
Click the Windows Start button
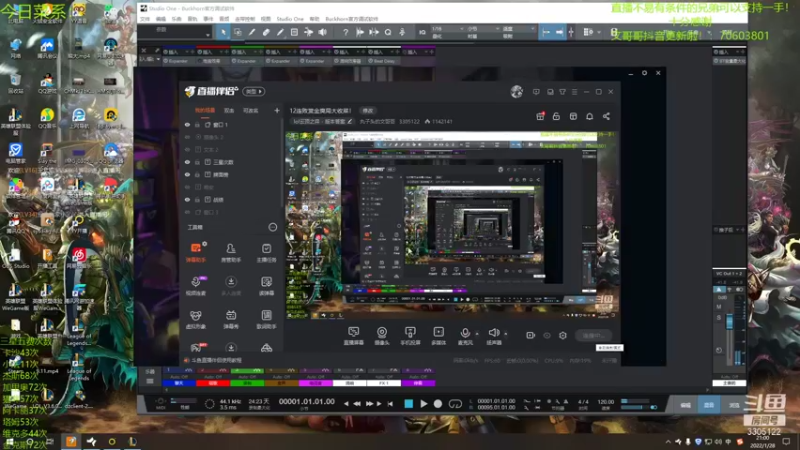coord(9,442)
